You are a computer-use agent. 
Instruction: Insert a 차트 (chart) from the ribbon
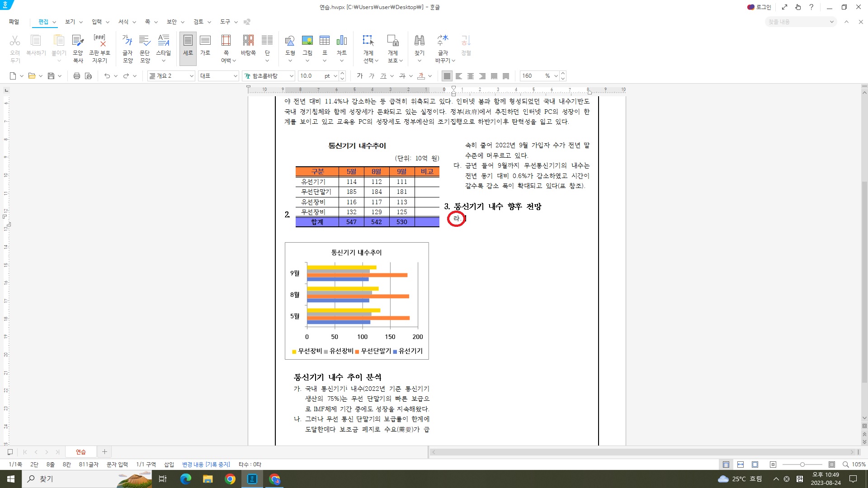click(341, 41)
